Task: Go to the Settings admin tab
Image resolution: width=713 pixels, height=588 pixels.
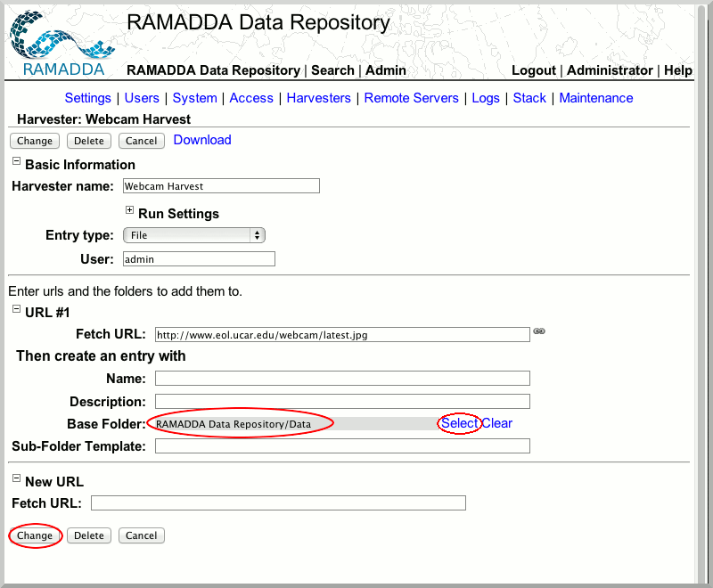Action: [87, 98]
